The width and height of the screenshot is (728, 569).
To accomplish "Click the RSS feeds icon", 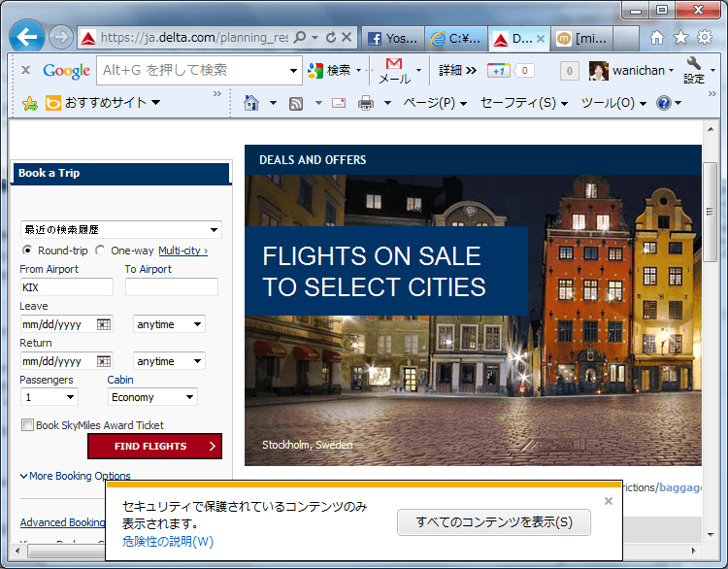I will [296, 103].
